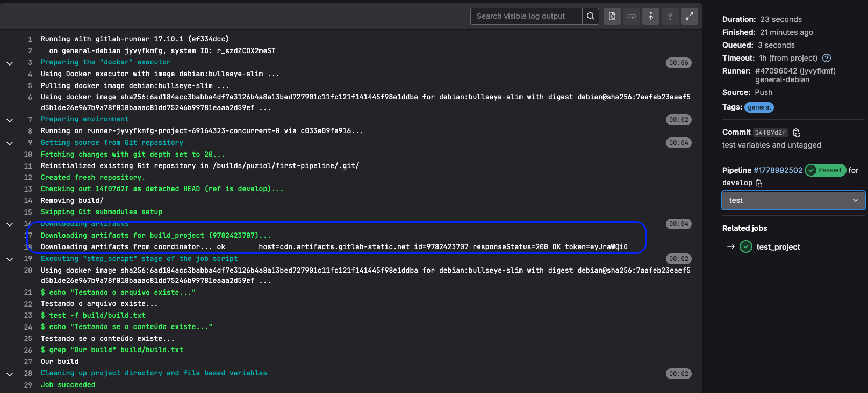The height and width of the screenshot is (393, 868).
Task: Copy develop branch name to clipboard
Action: (759, 183)
